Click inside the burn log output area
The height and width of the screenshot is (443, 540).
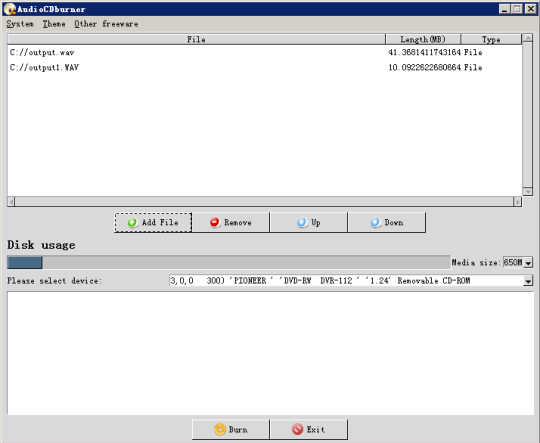(x=270, y=353)
